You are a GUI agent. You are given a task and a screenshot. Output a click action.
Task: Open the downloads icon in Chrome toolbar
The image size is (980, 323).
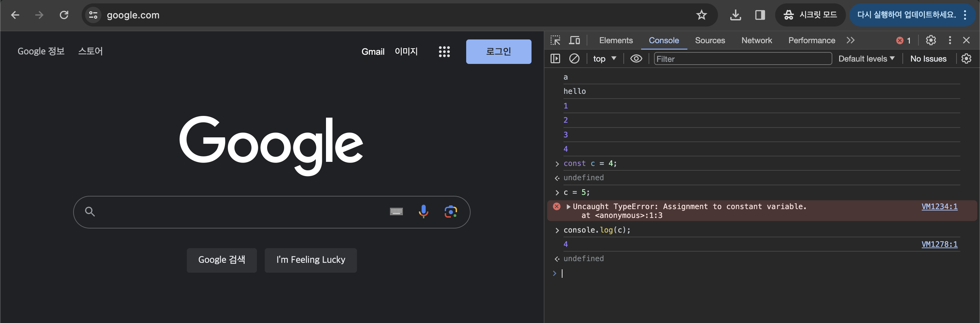click(735, 15)
